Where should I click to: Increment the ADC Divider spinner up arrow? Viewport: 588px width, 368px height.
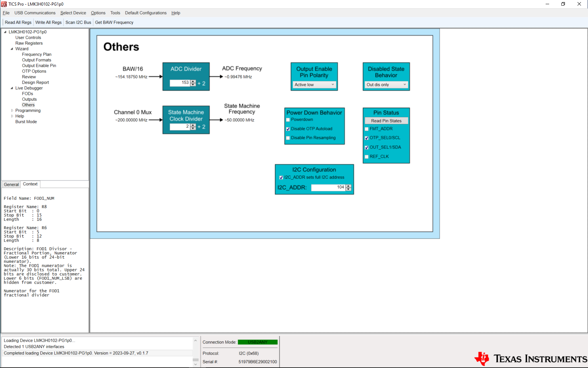point(193,81)
